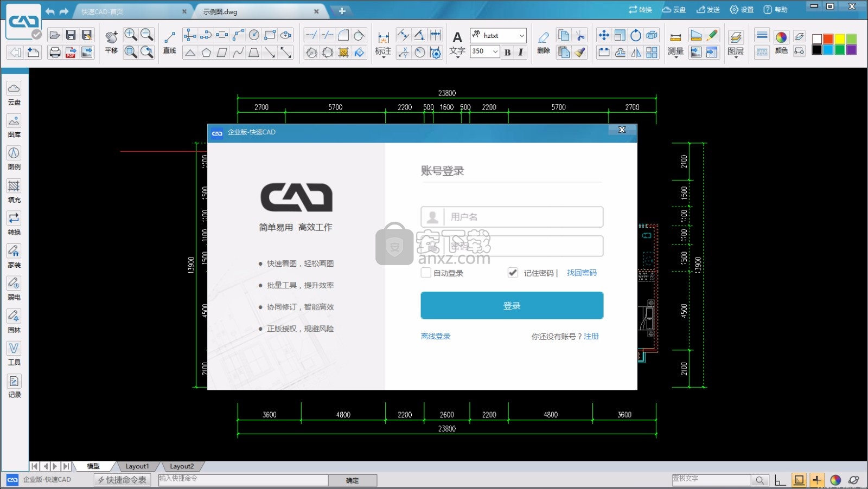Toggle the orthogonal mode status icon
Screen dimensions: 868x489
click(x=781, y=480)
